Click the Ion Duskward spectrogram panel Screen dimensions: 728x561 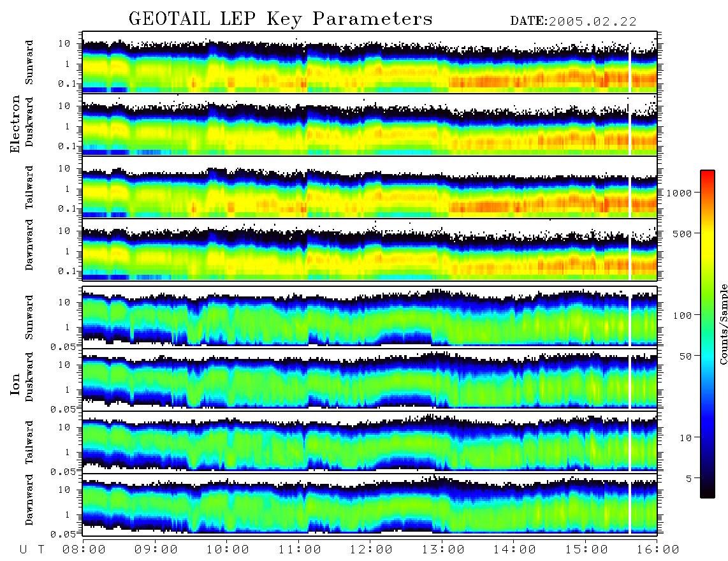tap(370, 379)
